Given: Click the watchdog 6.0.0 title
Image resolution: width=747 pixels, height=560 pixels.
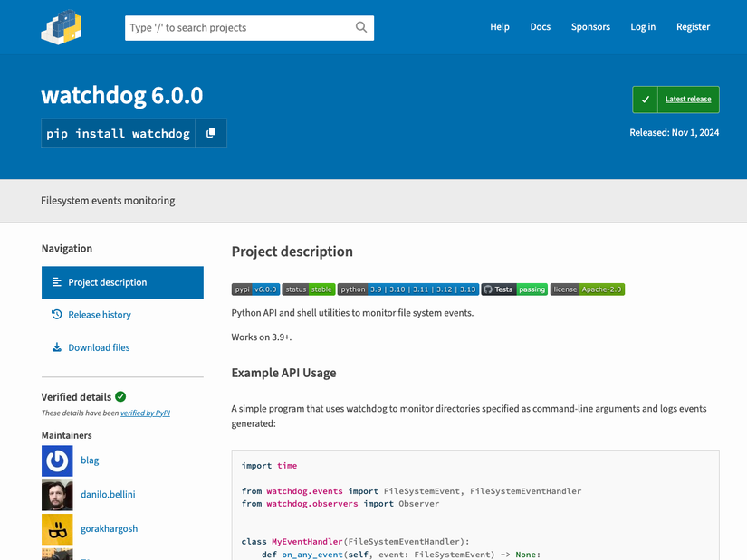Looking at the screenshot, I should coord(122,95).
